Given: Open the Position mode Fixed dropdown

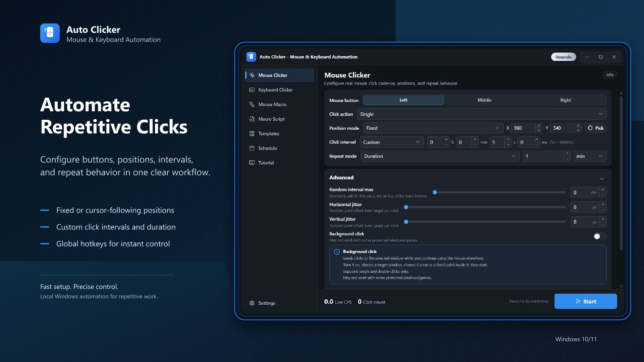Looking at the screenshot, I should pyautogui.click(x=433, y=128).
